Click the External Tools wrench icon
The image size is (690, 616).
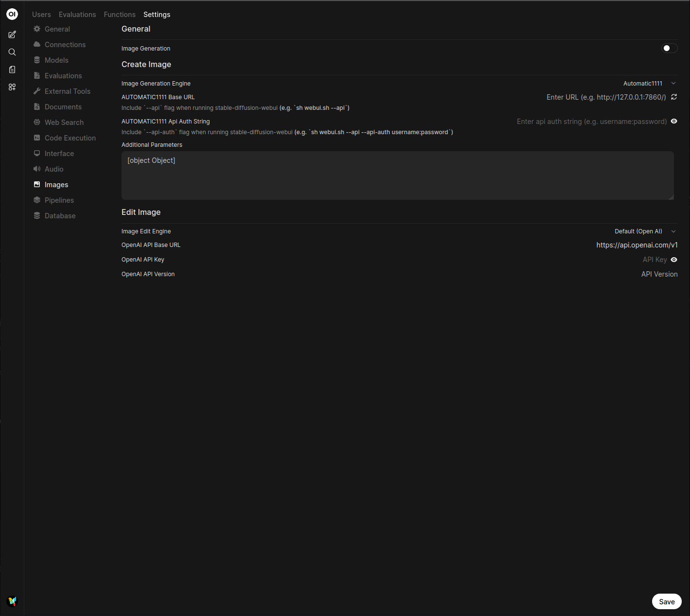(37, 91)
